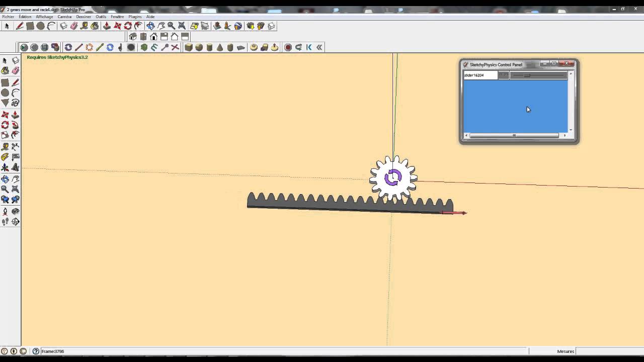Open the Dessiner menu

point(84,17)
